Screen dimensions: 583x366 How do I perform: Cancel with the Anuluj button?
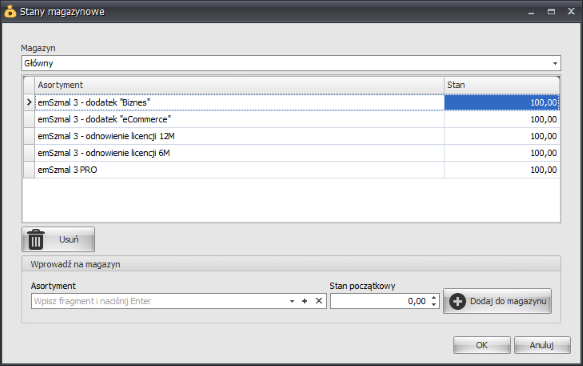[542, 345]
